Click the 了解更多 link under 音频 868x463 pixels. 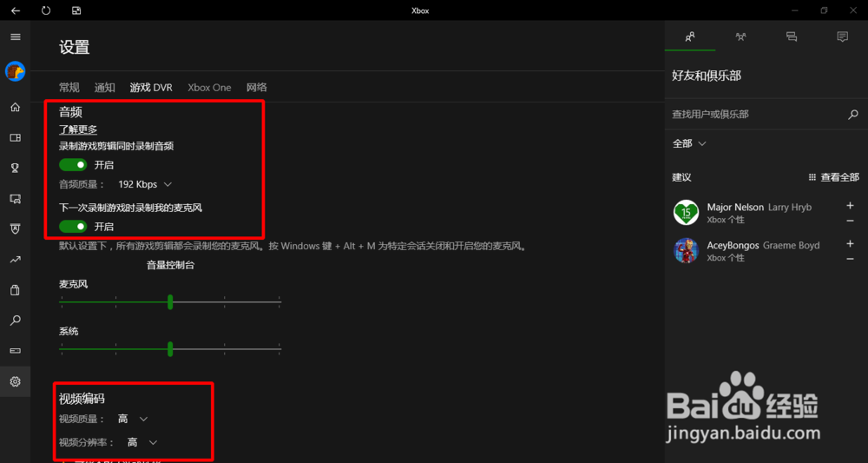coord(78,129)
